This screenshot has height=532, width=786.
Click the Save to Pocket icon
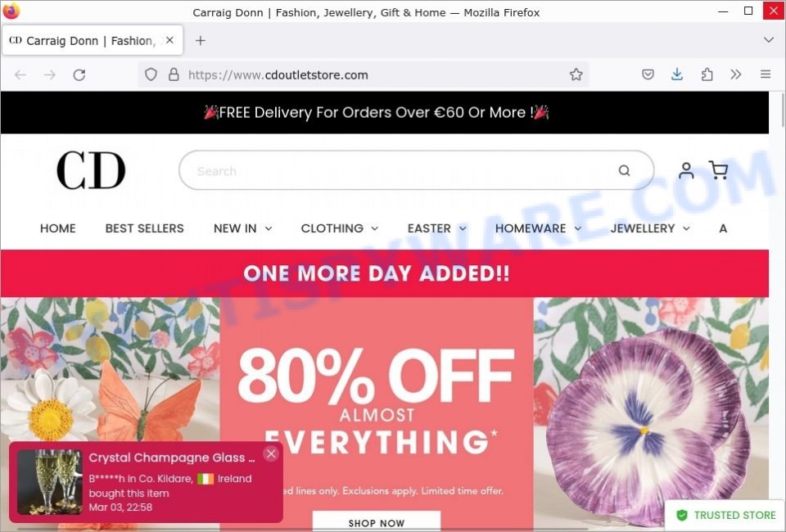[648, 74]
